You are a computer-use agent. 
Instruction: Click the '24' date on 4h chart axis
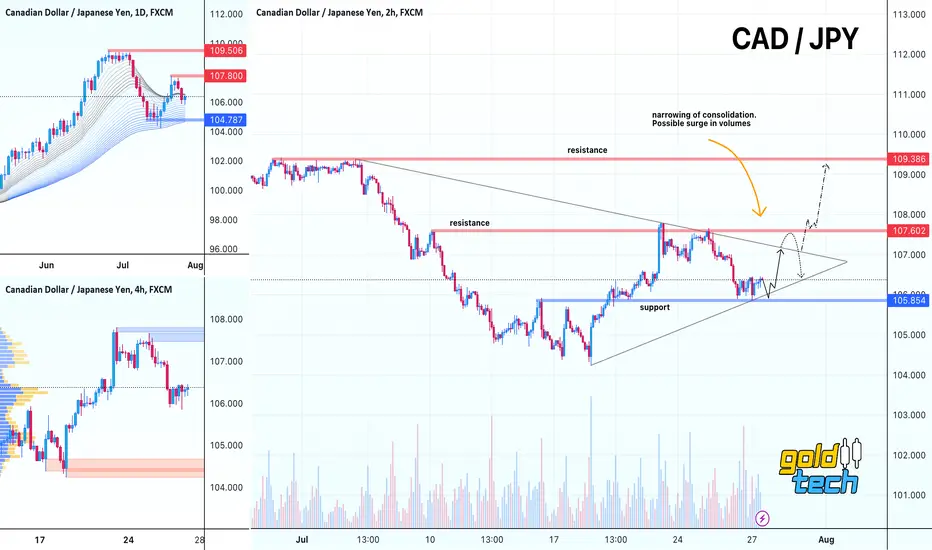coord(128,540)
